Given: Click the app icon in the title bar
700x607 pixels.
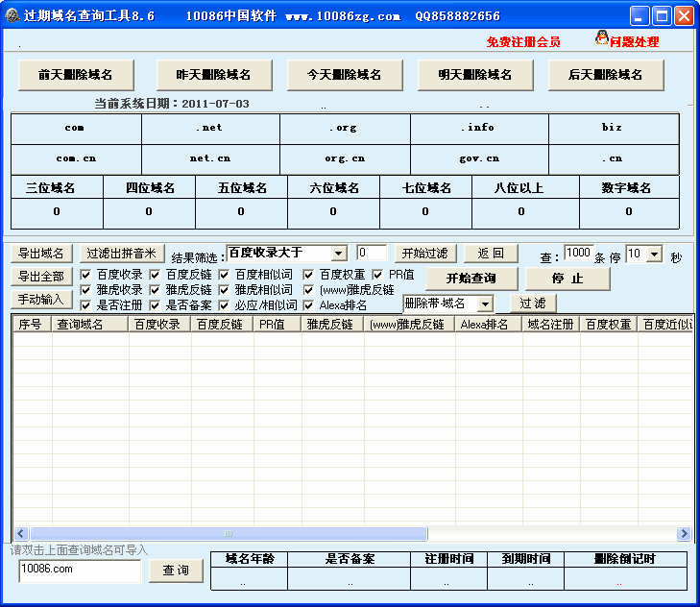Looking at the screenshot, I should 12,15.
